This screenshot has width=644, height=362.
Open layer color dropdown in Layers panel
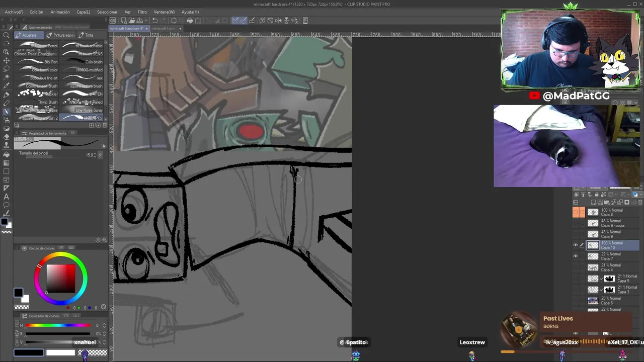640,195
